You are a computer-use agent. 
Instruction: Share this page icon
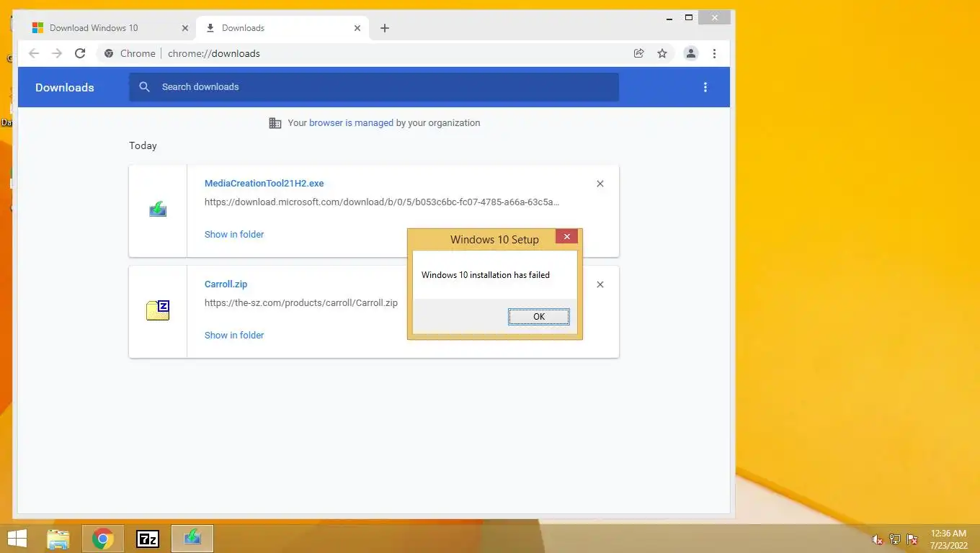(x=638, y=53)
